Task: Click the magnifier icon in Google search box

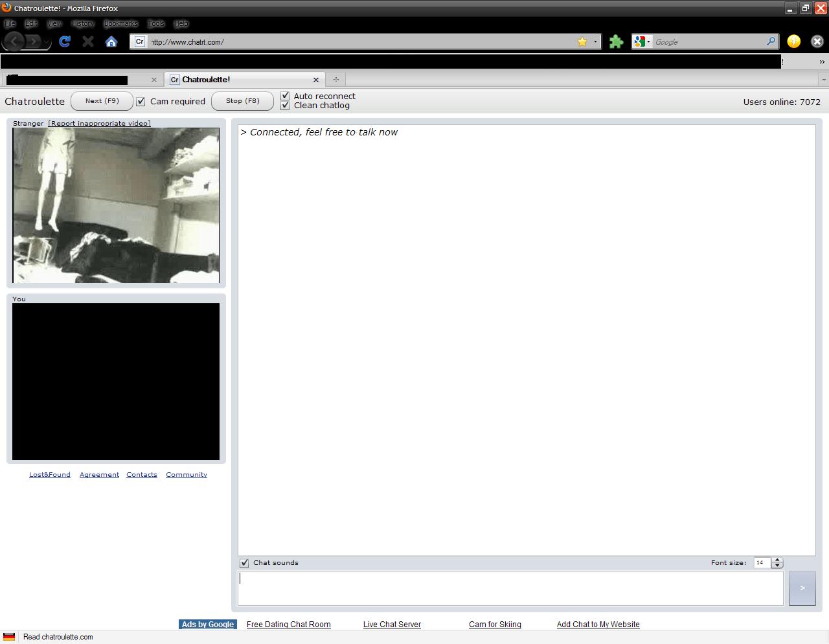Action: (771, 41)
